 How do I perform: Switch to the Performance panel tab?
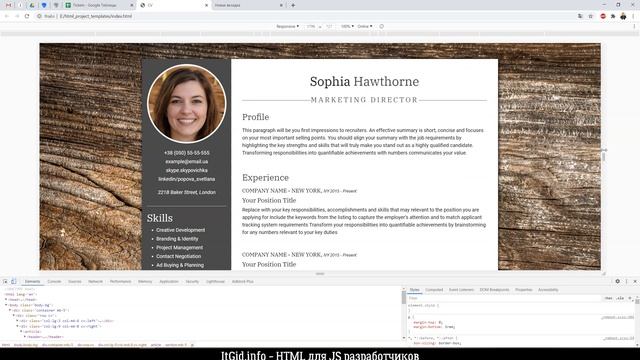[x=120, y=282]
